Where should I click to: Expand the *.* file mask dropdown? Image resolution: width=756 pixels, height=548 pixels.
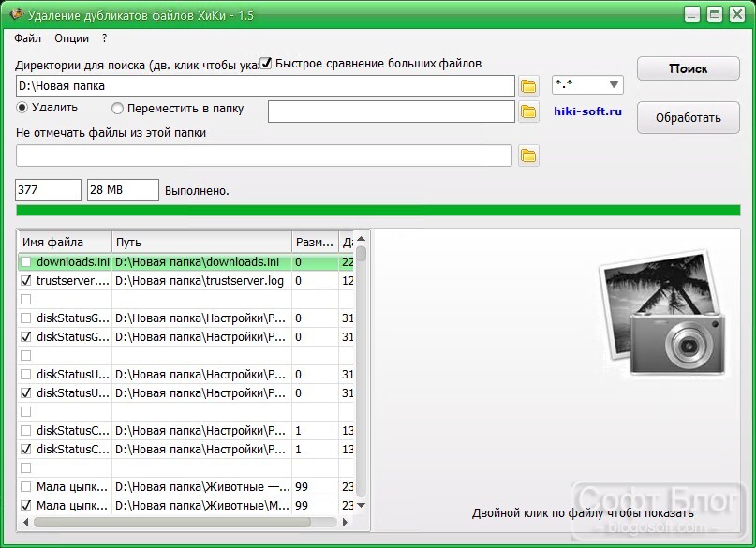coord(614,85)
